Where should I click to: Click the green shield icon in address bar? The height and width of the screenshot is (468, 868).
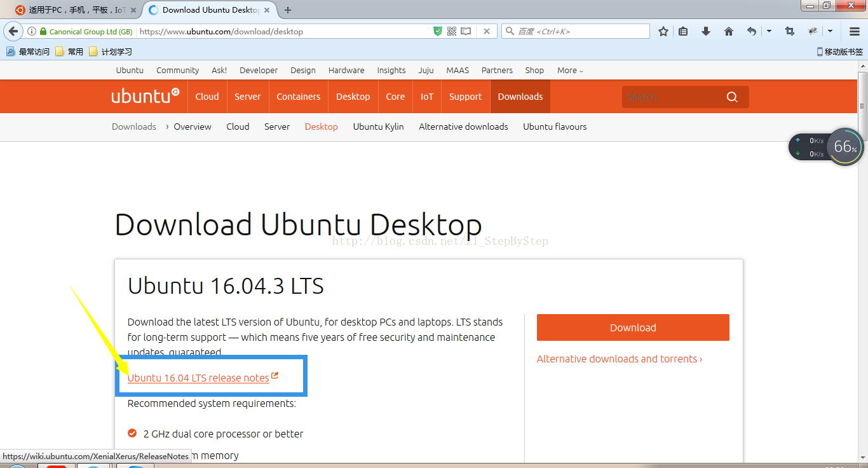[x=437, y=31]
